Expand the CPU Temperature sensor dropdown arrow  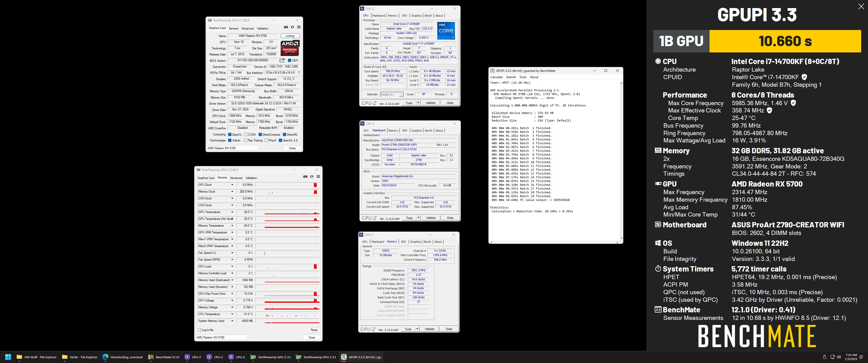pos(232,314)
